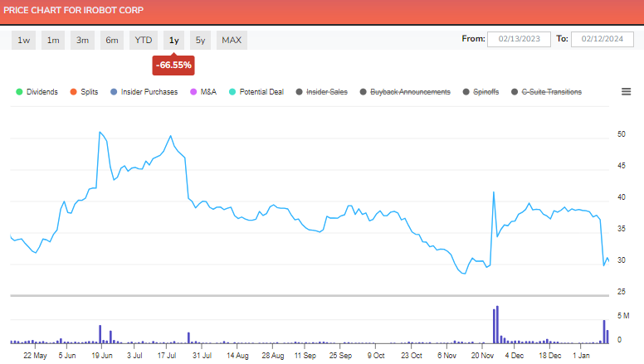Select the 3m time range

82,40
